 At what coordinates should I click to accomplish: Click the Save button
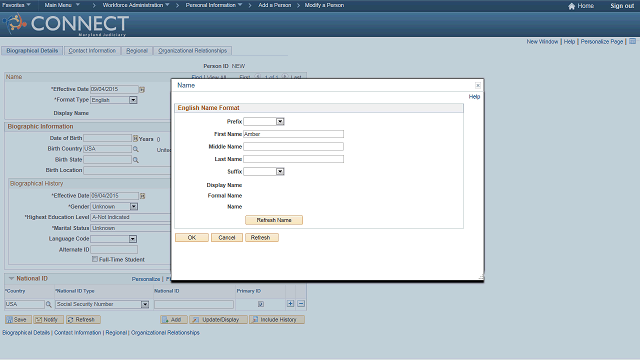pos(18,320)
